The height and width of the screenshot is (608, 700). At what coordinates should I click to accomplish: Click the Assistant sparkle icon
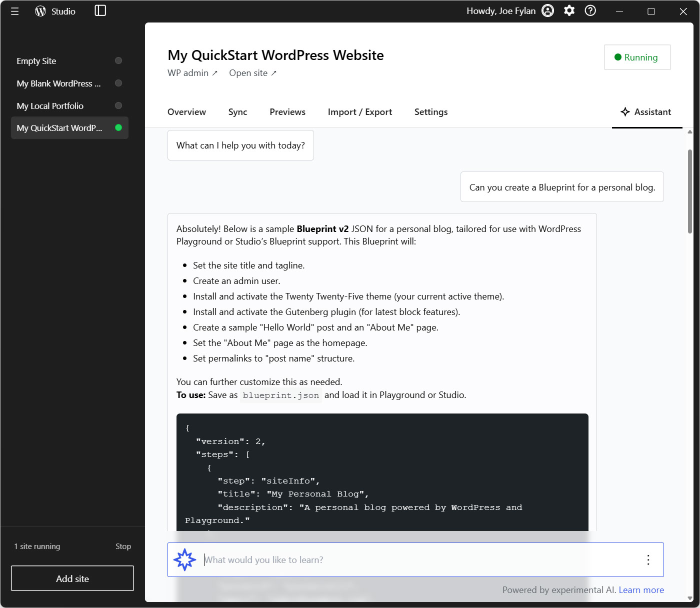625,112
